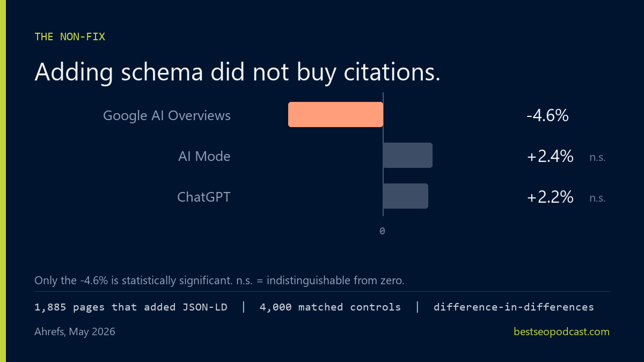Click the ChatGPT row label
Screen dimensions: 644x362
point(204,197)
